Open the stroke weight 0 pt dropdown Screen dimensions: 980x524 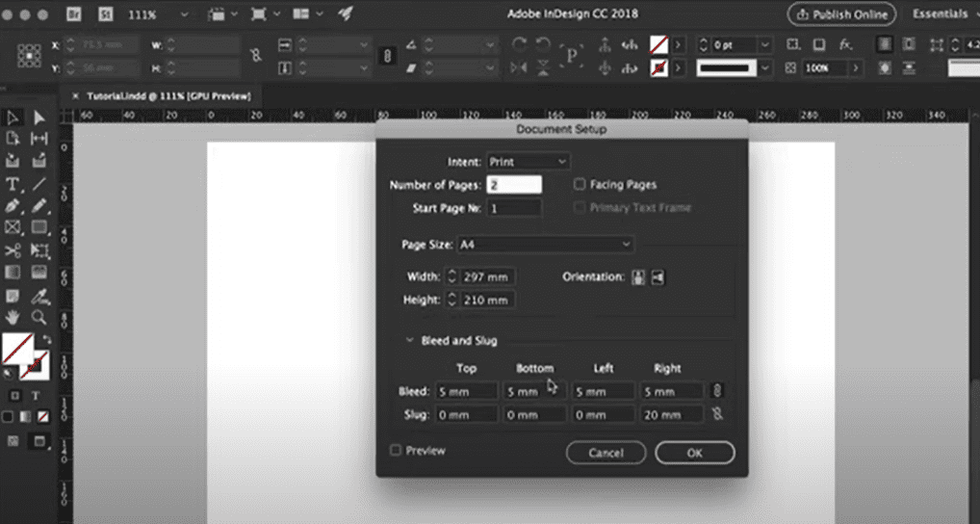click(x=765, y=45)
